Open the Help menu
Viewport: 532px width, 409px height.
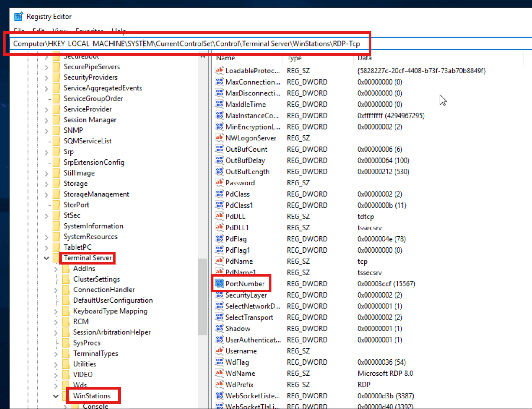118,31
